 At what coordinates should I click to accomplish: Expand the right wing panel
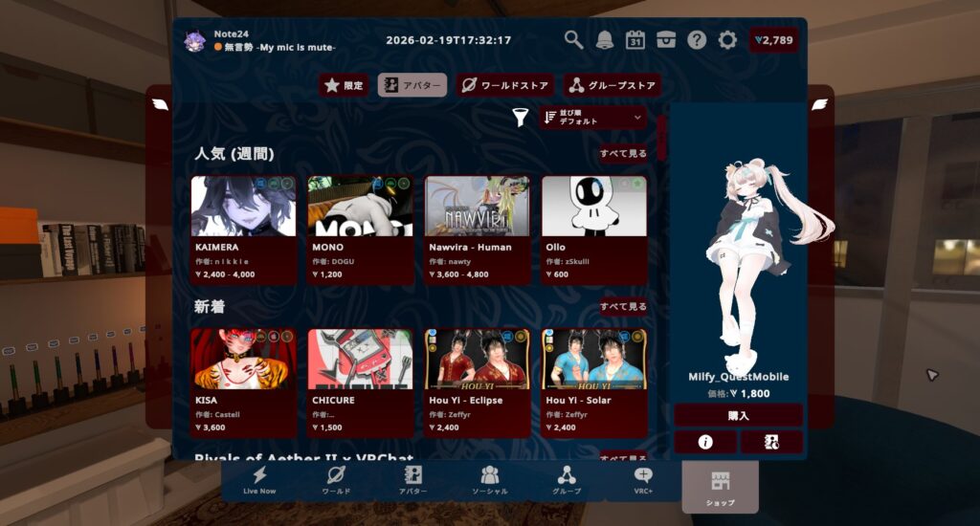pyautogui.click(x=819, y=104)
